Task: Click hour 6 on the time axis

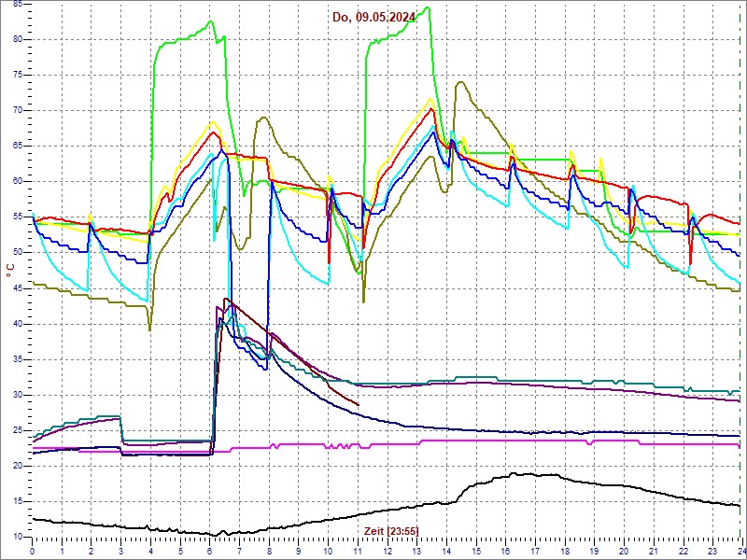Action: [x=209, y=551]
